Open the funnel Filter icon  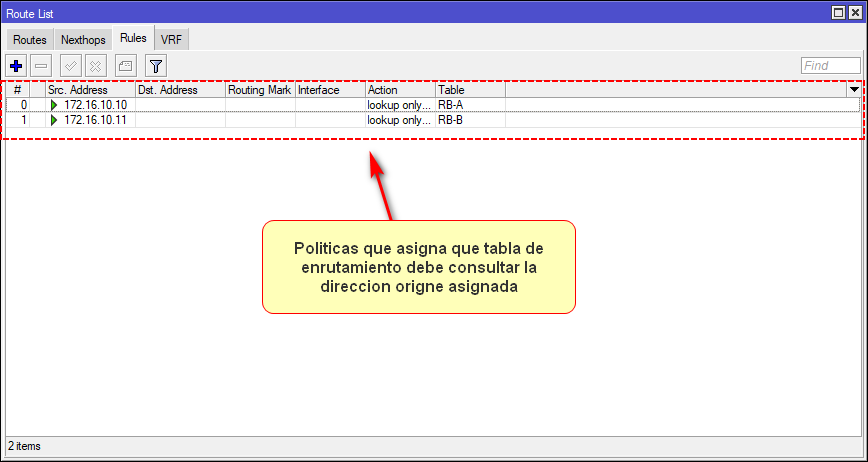tap(156, 66)
